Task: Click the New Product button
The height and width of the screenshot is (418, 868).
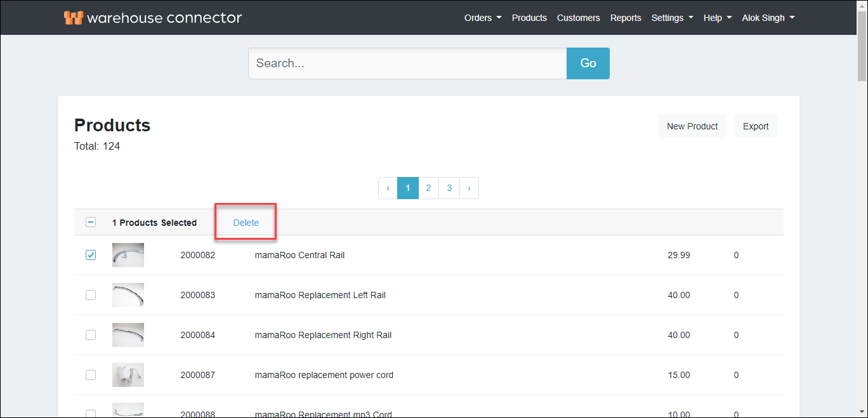Action: (692, 126)
